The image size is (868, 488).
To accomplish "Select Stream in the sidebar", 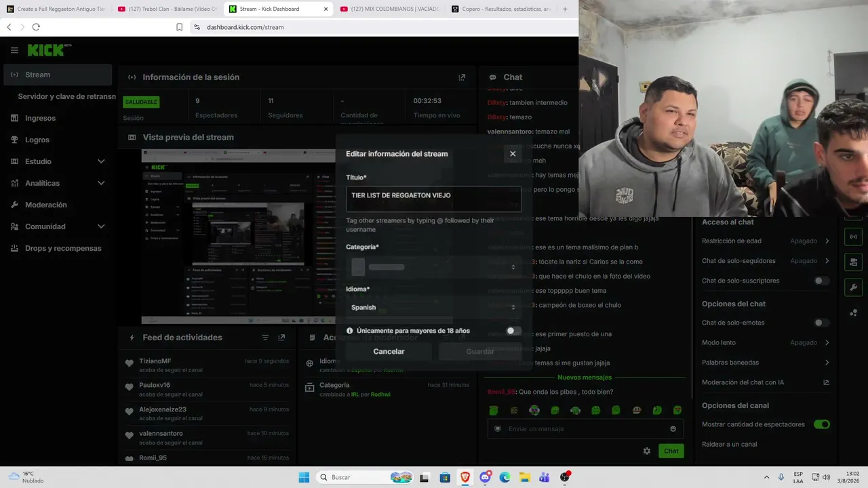I will click(58, 75).
